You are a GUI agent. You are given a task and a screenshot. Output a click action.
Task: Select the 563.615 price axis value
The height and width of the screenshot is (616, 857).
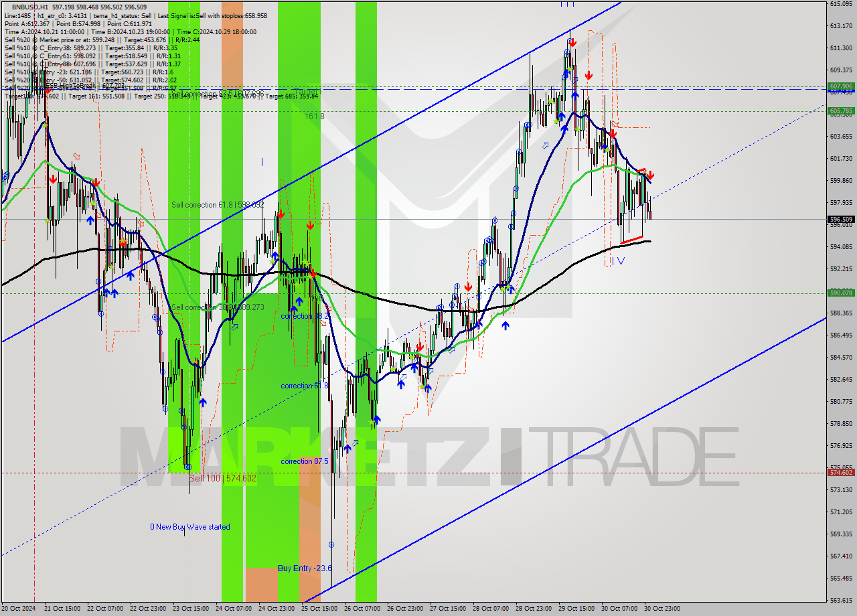(x=841, y=600)
